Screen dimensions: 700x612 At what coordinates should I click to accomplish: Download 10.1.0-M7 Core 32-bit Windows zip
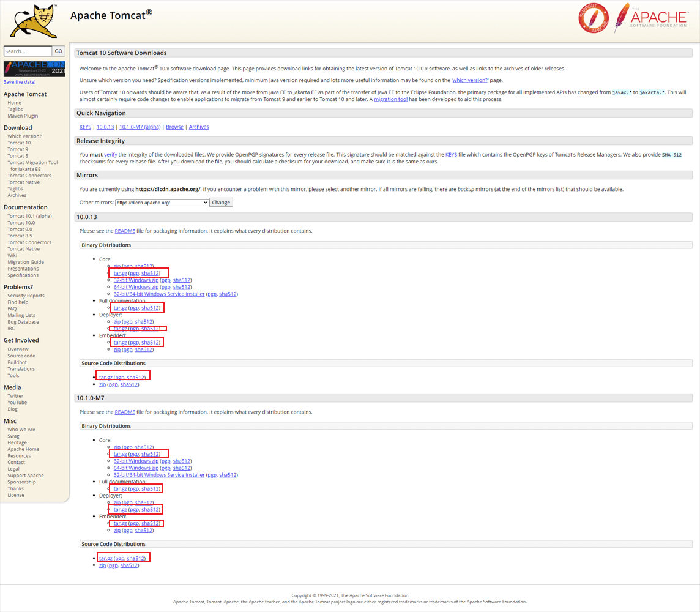pyautogui.click(x=136, y=461)
